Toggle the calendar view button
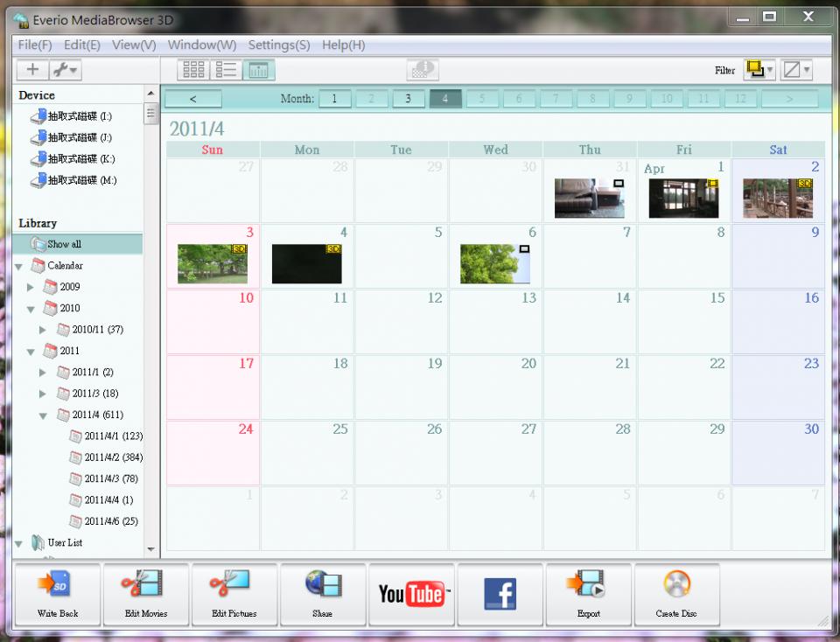 259,70
